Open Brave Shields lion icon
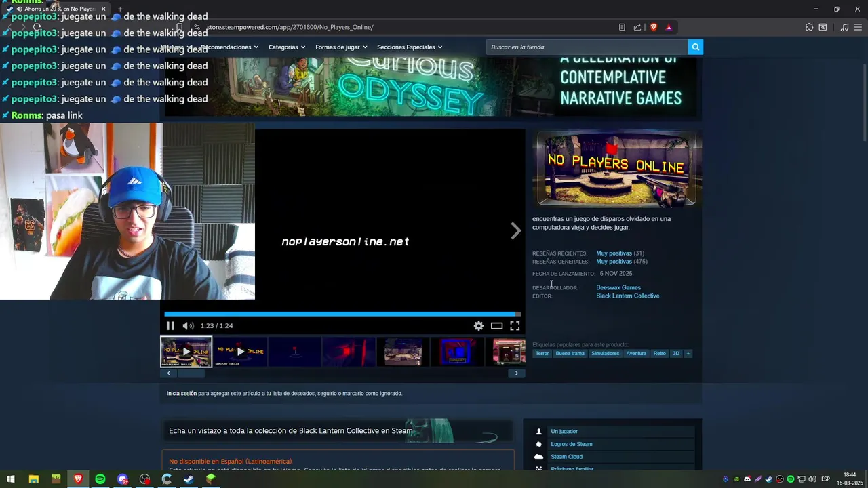The width and height of the screenshot is (868, 488). [x=654, y=27]
